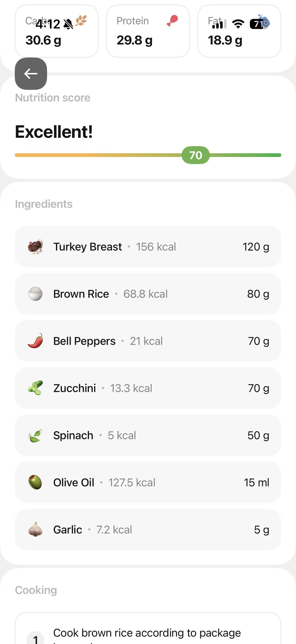Tap the Excellent! score heading
296x644 pixels.
[x=54, y=132]
